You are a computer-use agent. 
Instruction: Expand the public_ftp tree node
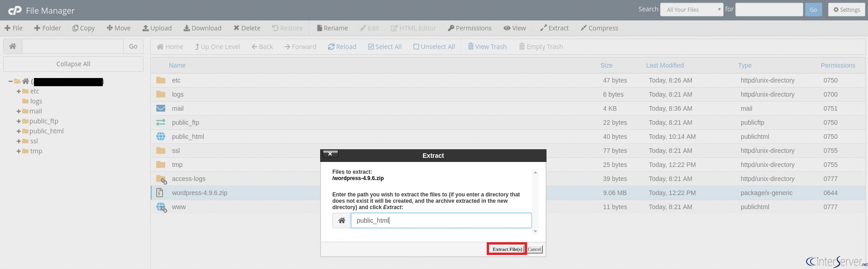(x=19, y=122)
